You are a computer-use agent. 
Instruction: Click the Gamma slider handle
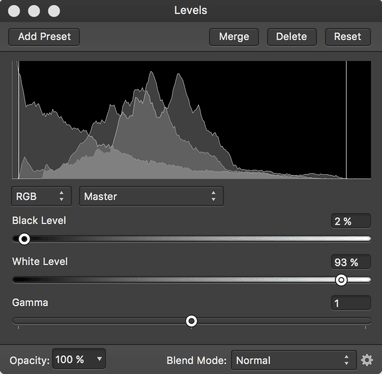pos(191,321)
